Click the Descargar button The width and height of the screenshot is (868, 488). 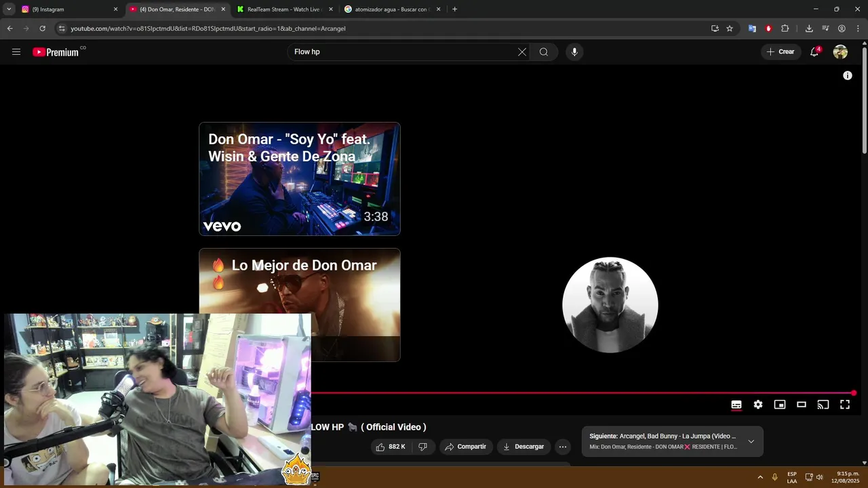point(524,447)
